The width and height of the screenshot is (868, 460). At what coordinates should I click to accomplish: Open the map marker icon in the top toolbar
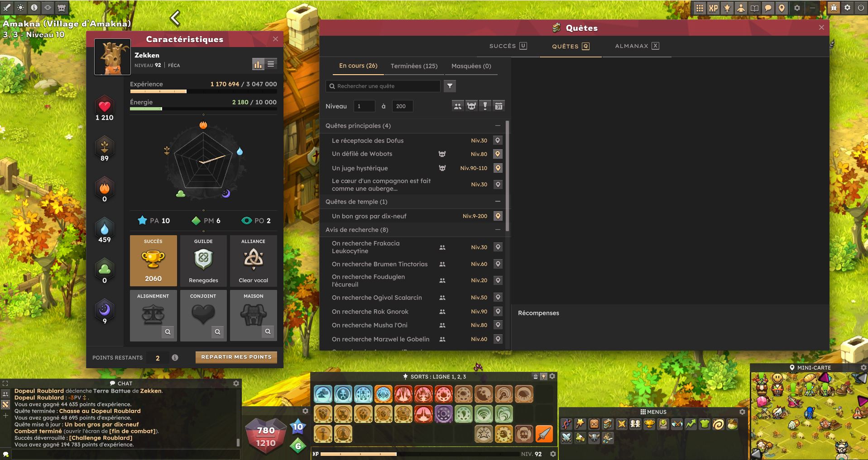click(782, 8)
